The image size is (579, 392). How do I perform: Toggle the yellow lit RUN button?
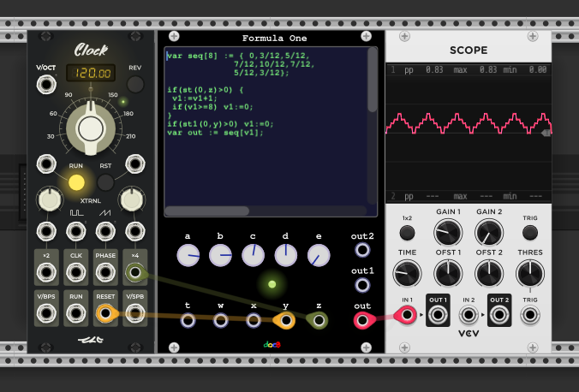point(76,182)
